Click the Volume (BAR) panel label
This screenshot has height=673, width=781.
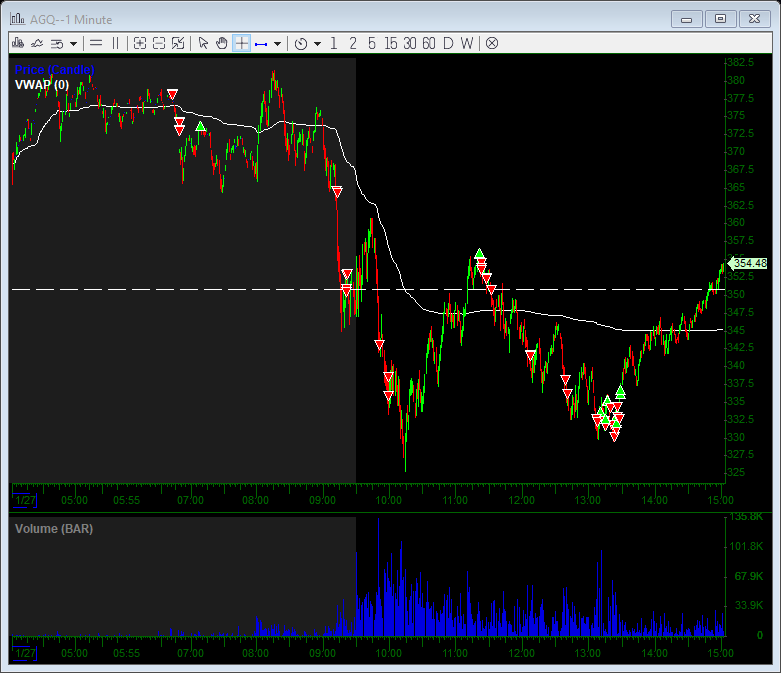point(54,529)
